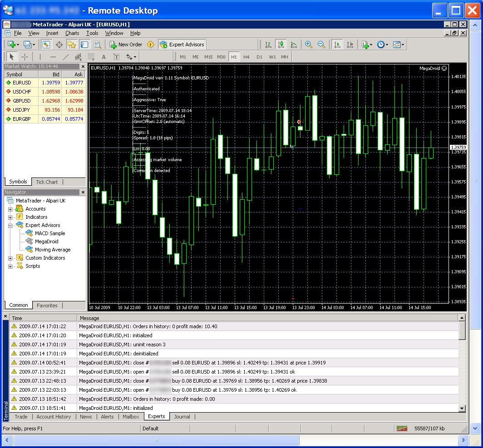Sort the log by the Time column header

click(x=43, y=318)
